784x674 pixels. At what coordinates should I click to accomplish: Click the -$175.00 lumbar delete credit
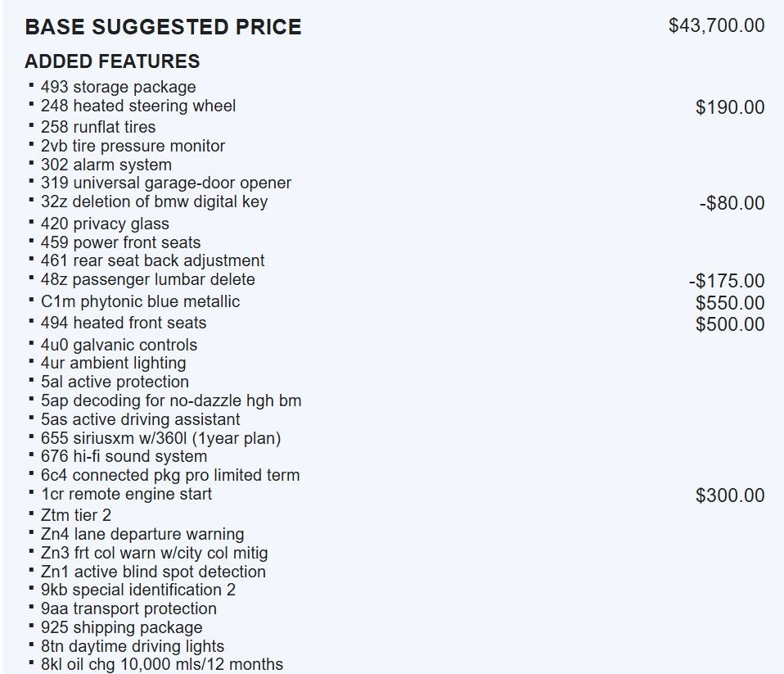click(727, 281)
